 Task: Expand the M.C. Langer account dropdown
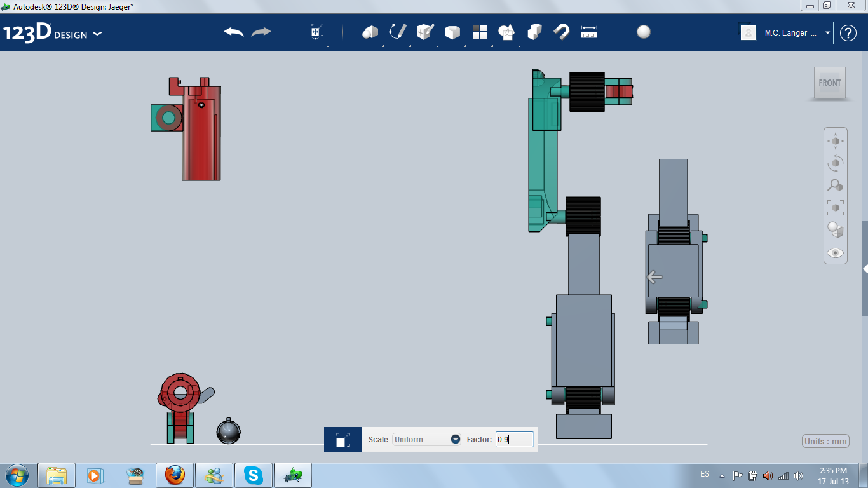click(828, 33)
